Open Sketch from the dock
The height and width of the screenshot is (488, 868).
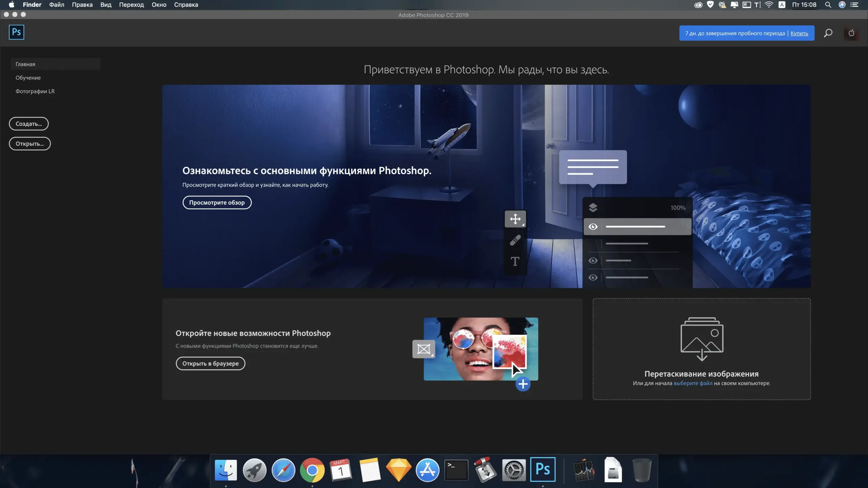pos(398,470)
